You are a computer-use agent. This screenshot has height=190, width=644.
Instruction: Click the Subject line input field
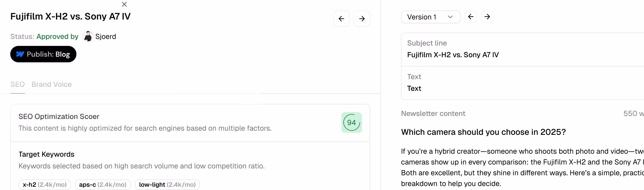[x=522, y=50]
